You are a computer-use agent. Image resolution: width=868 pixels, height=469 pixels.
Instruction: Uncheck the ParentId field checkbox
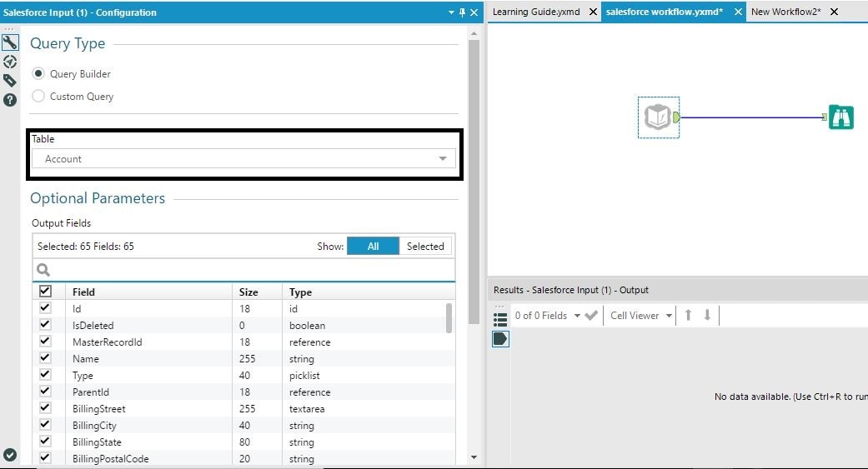click(45, 391)
